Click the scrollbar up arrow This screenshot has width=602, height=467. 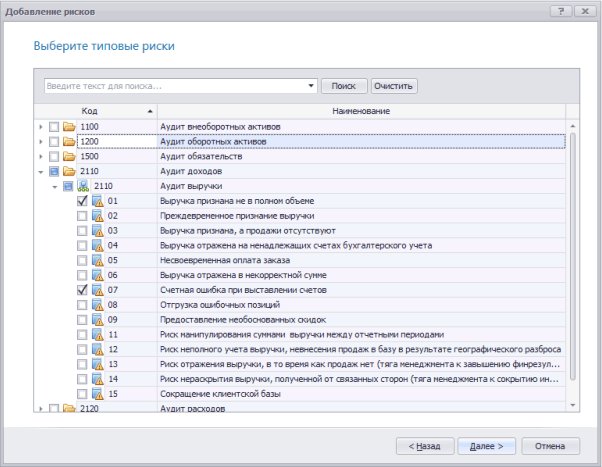click(x=572, y=126)
